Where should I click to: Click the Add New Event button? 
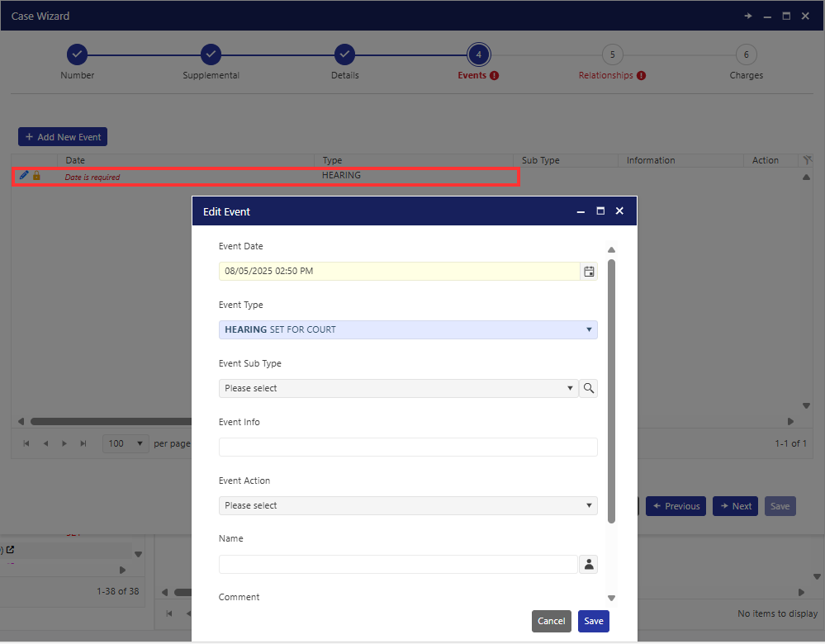point(63,137)
